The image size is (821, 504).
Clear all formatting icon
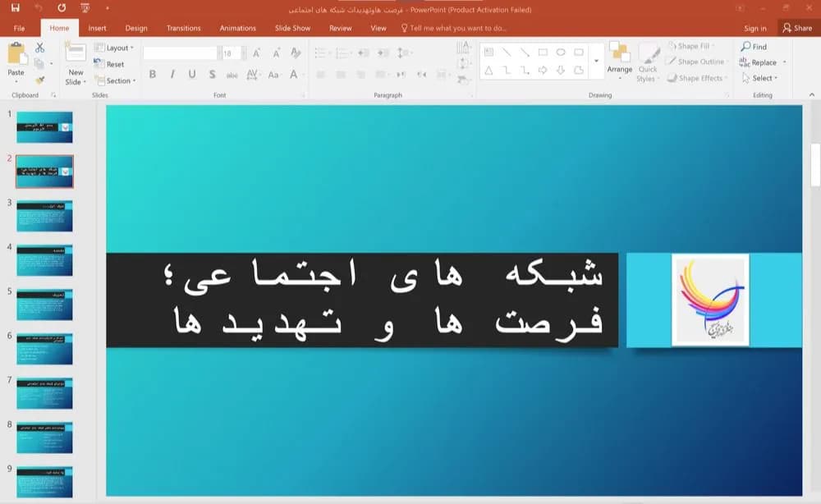(x=296, y=53)
